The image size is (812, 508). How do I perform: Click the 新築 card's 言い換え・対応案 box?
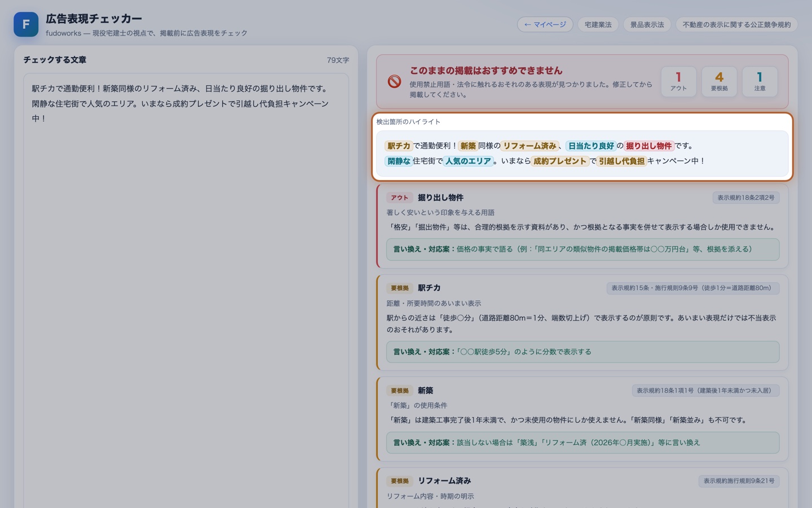tap(582, 443)
